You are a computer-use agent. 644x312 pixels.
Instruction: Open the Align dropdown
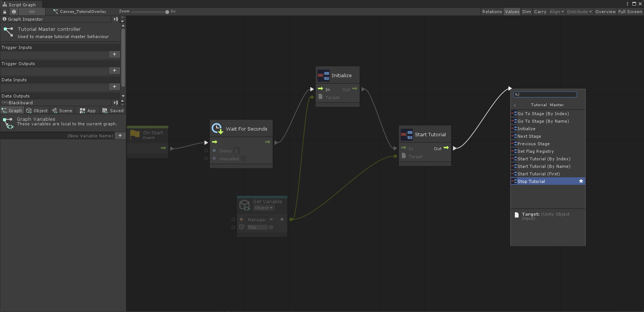557,12
